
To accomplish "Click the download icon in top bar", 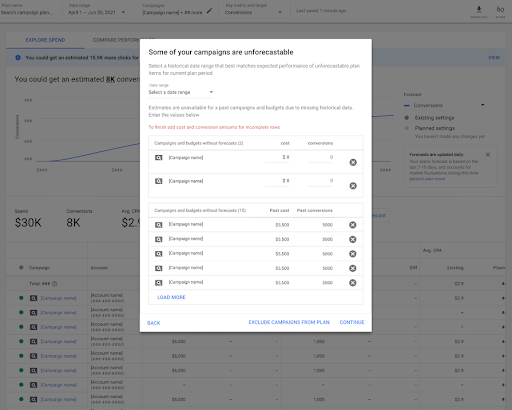I will tap(479, 9).
